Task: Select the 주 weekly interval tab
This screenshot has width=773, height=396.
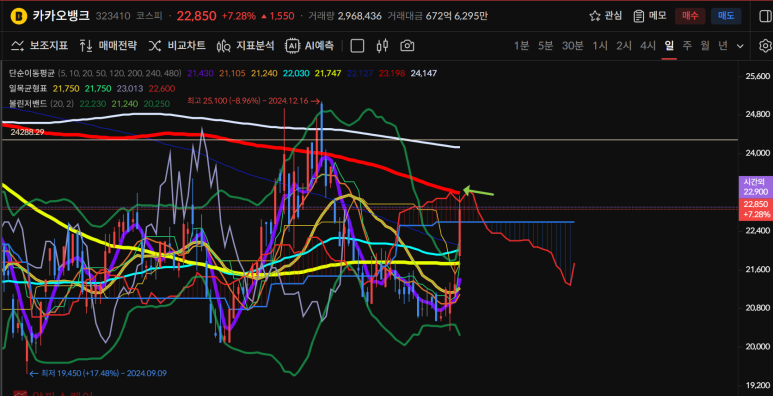Action: click(x=687, y=46)
